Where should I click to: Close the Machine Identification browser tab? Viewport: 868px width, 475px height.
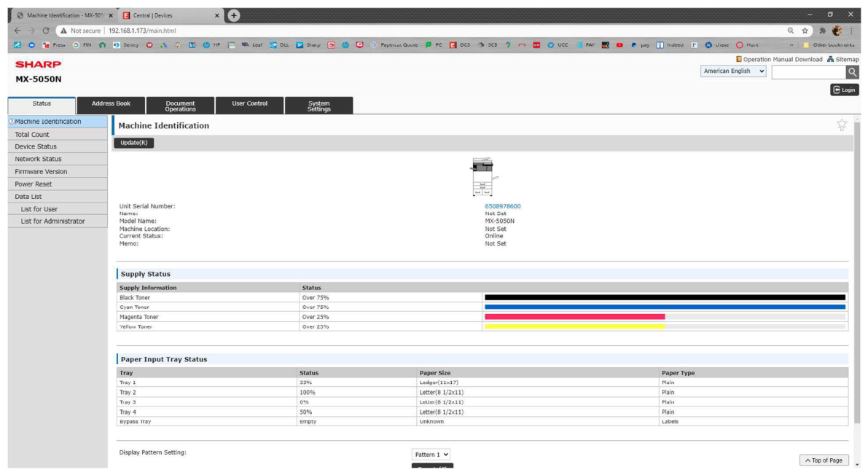(x=111, y=15)
